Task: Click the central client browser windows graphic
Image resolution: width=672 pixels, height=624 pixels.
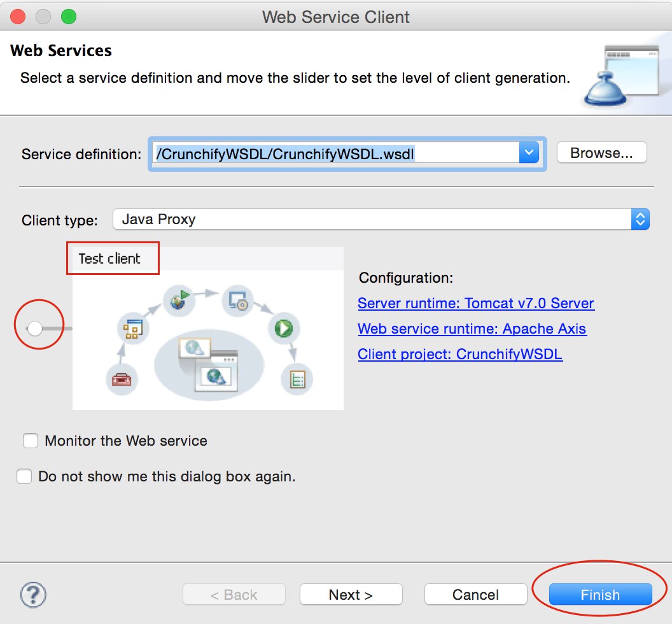Action: point(209,365)
